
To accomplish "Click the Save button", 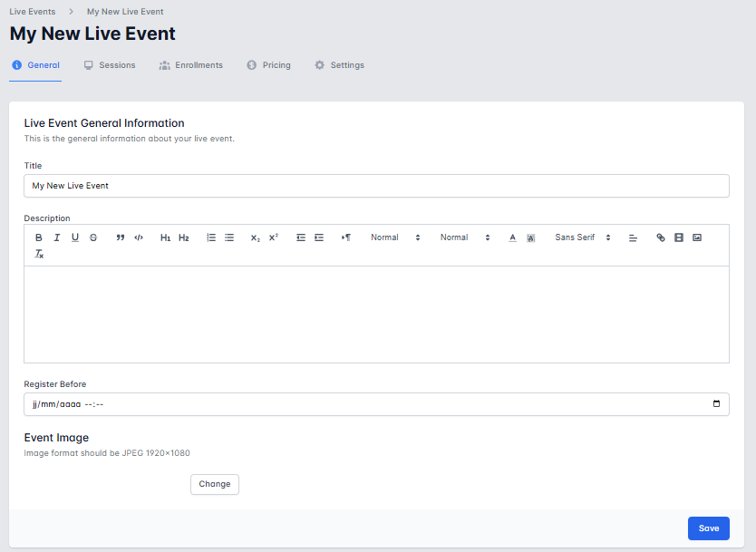I will (x=708, y=528).
